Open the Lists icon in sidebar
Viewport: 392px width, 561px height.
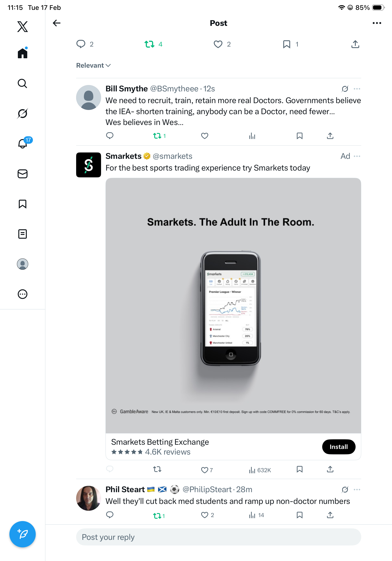coord(23,234)
